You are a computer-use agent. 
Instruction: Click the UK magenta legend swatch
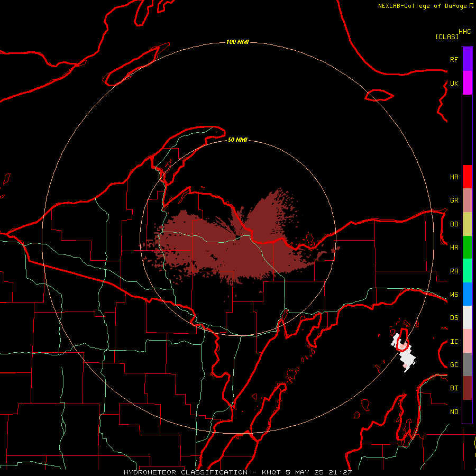tap(467, 83)
